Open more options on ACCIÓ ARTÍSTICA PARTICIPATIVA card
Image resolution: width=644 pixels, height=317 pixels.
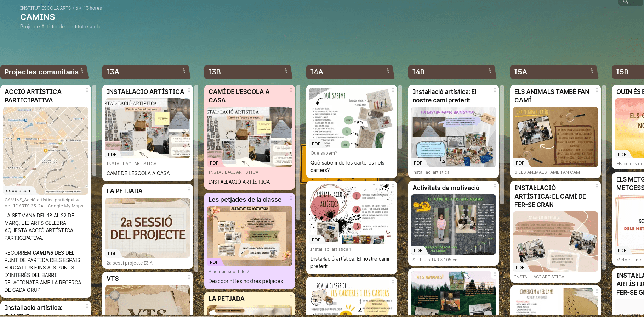[87, 90]
